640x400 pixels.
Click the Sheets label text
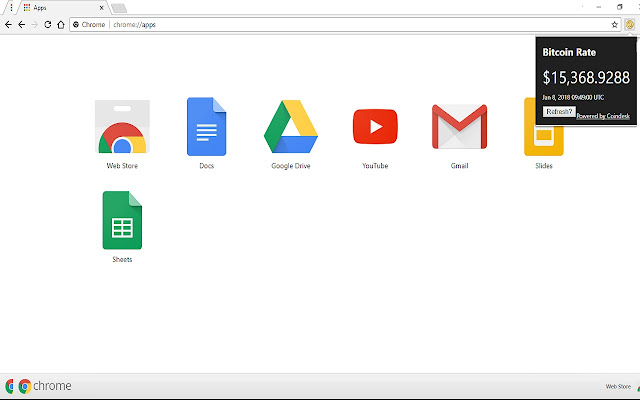122,259
